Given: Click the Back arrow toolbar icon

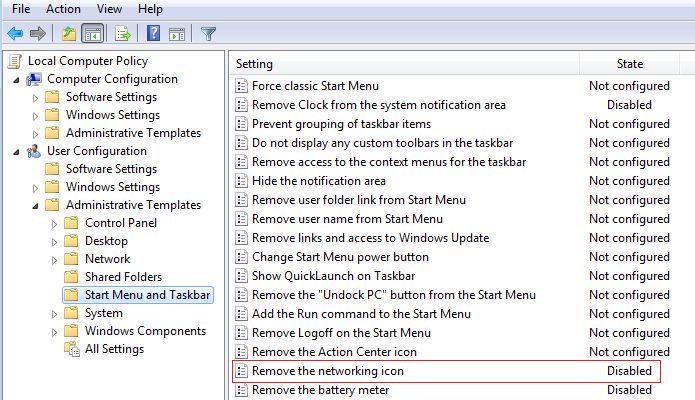Looking at the screenshot, I should pyautogui.click(x=15, y=33).
